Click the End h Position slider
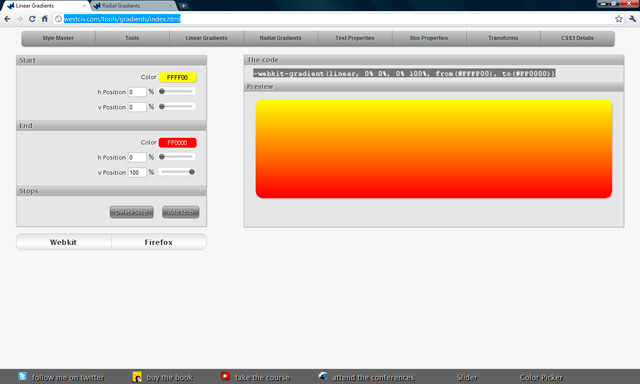This screenshot has height=384, width=640. tap(177, 157)
